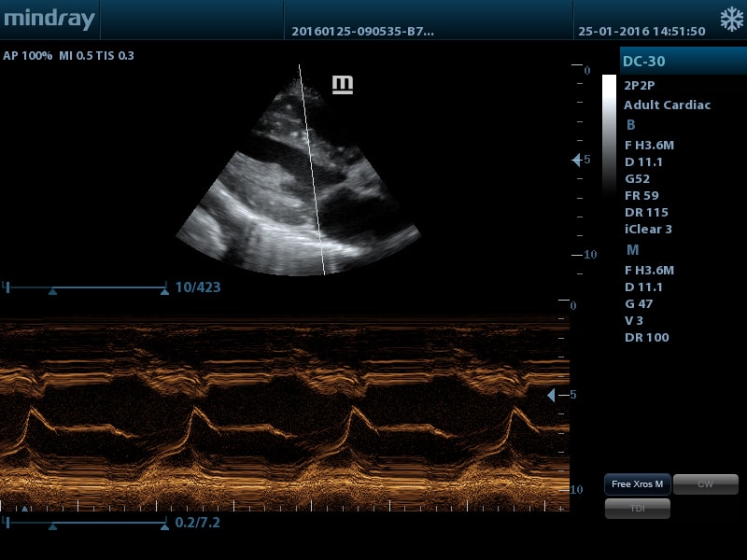This screenshot has height=560, width=747.
Task: Click the DC-30 system label
Action: point(643,62)
